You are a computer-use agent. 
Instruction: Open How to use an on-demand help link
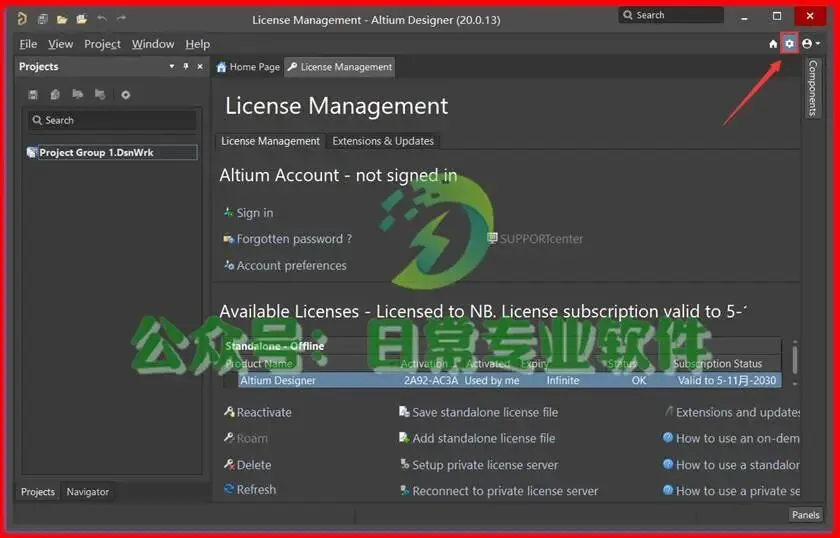(x=731, y=438)
